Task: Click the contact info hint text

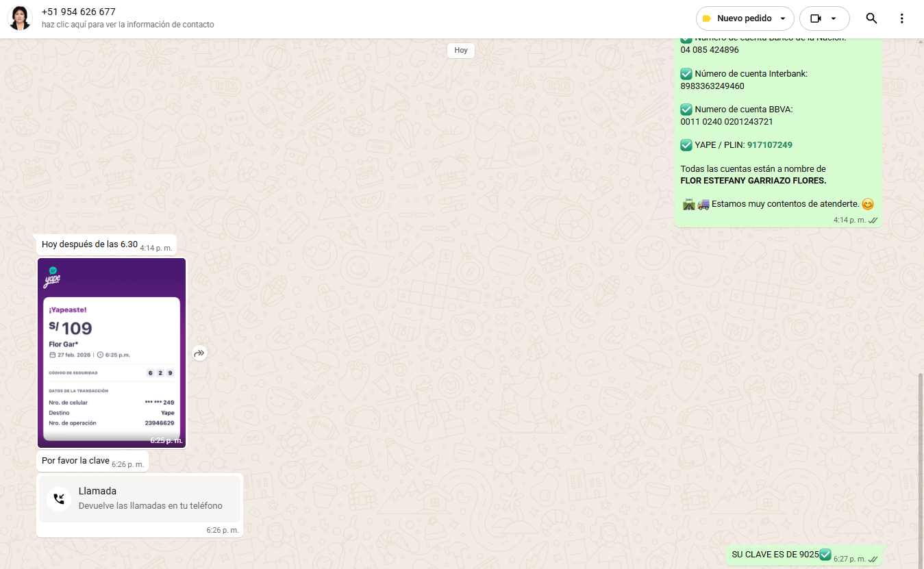Action: tap(127, 25)
